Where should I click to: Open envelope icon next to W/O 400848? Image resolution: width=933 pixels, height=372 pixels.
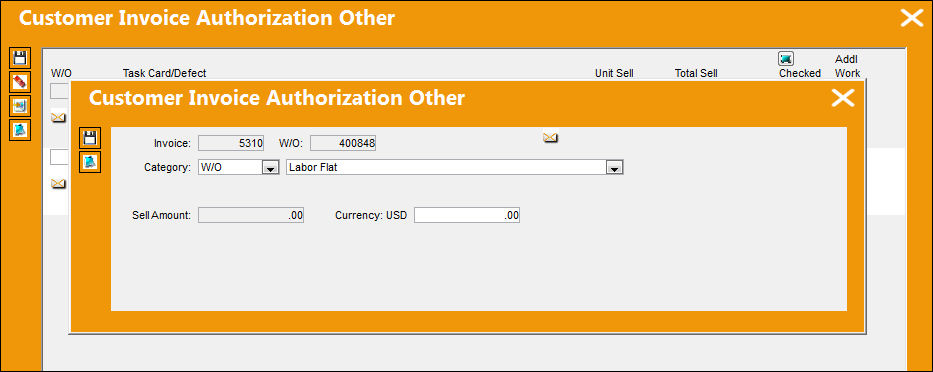point(550,138)
